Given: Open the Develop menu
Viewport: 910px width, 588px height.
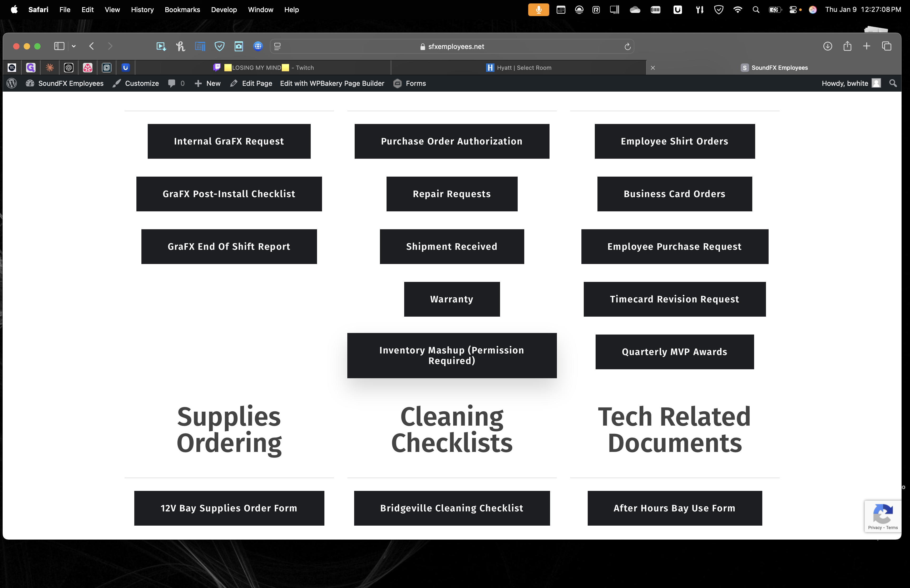Looking at the screenshot, I should point(224,9).
